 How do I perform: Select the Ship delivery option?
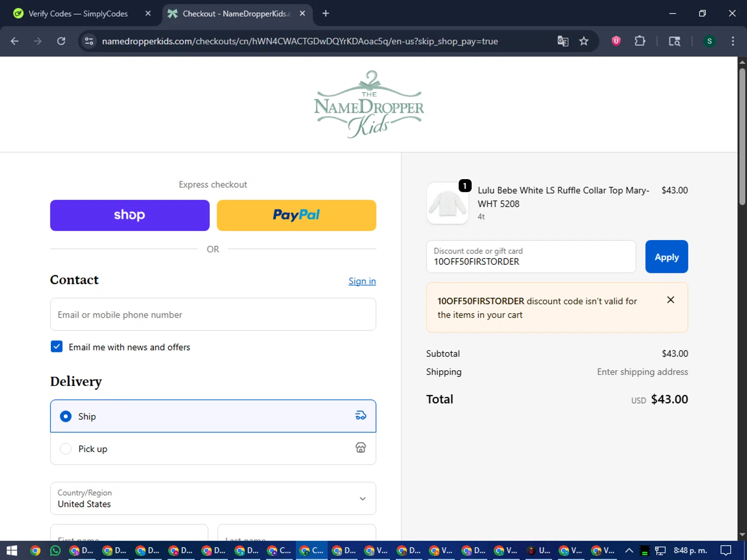pos(213,416)
